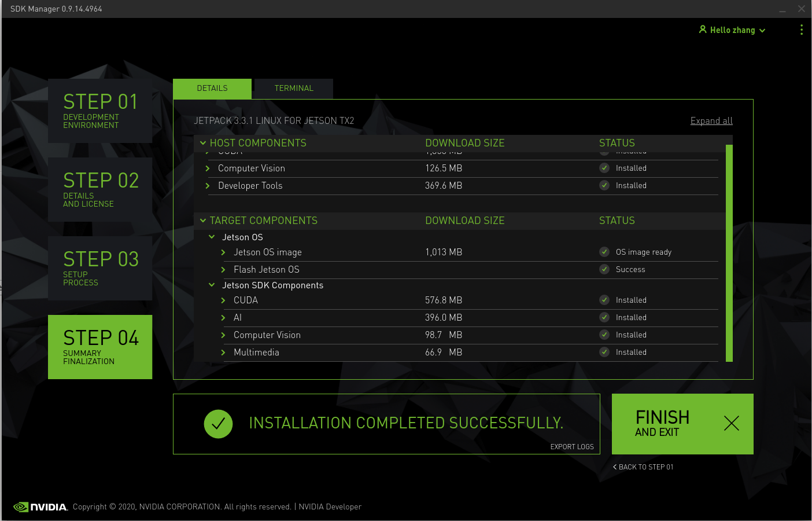Click the 66.9 MB Multimedia size
812x521 pixels.
pyautogui.click(x=444, y=353)
